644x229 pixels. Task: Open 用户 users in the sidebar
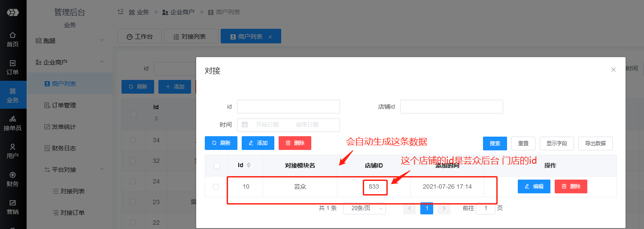point(13,151)
